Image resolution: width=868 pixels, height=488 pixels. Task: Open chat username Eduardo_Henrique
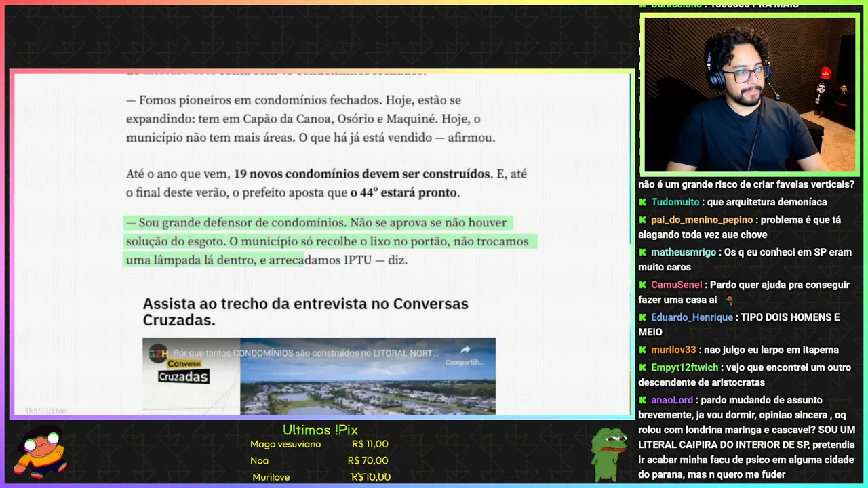click(692, 317)
